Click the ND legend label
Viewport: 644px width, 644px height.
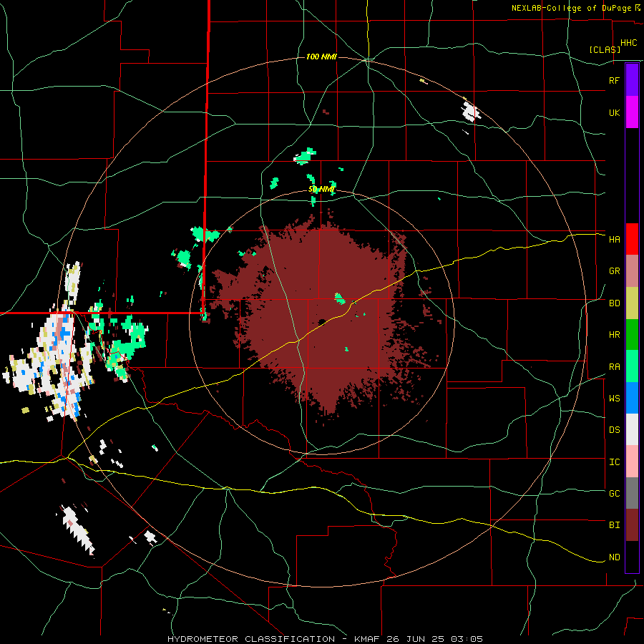point(614,557)
